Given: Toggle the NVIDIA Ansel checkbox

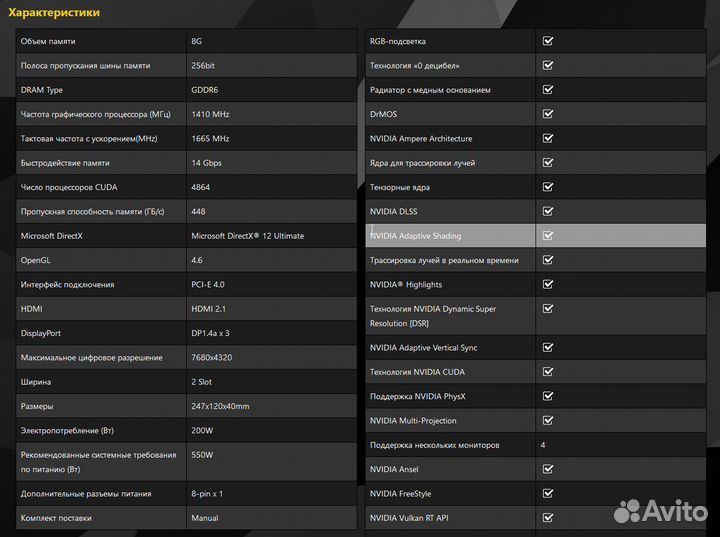Looking at the screenshot, I should [547, 469].
